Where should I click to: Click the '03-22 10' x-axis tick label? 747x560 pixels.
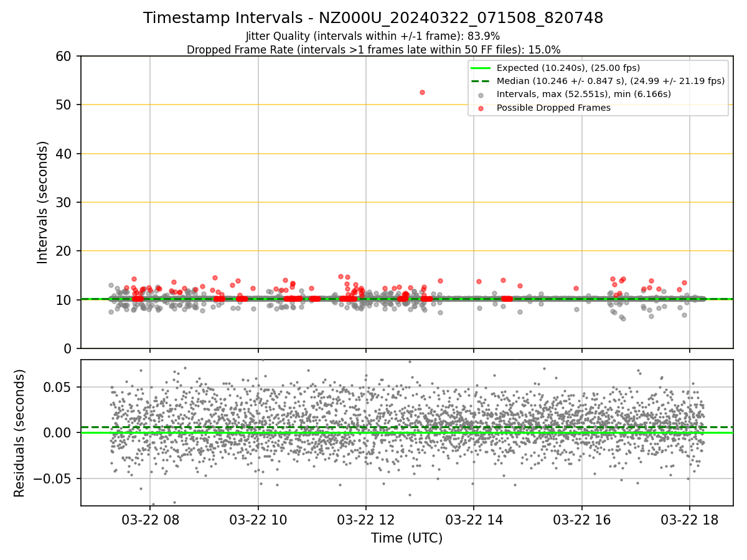pos(258,520)
